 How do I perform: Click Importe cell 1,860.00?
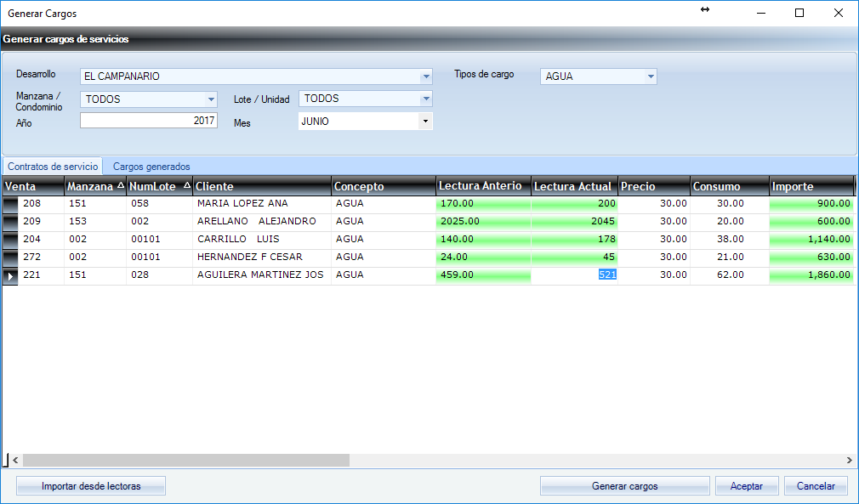point(811,275)
